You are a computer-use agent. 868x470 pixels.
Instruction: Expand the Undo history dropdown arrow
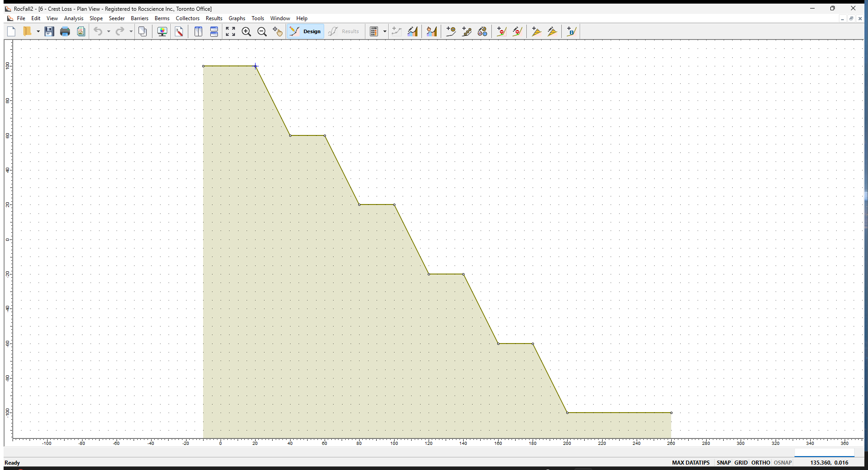coord(108,31)
